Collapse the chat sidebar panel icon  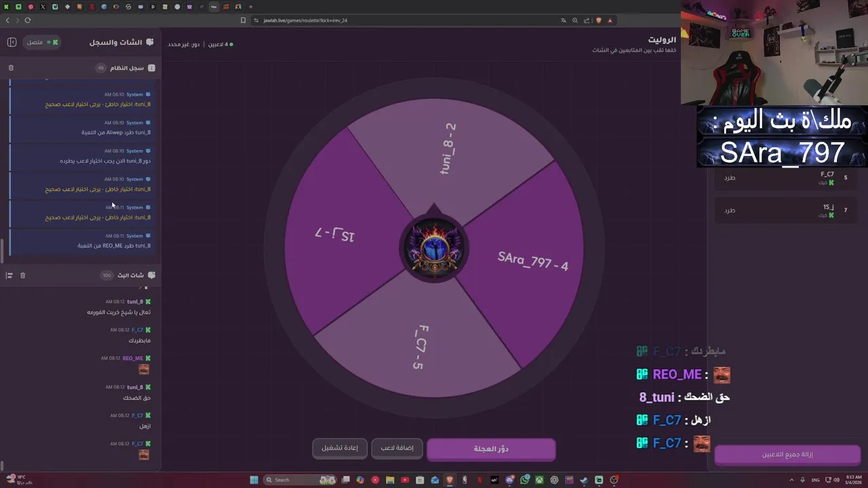[12, 42]
